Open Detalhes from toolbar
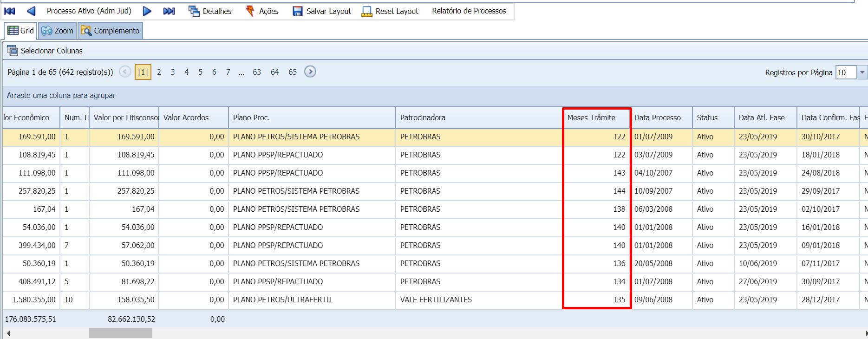868x339 pixels. coord(210,11)
